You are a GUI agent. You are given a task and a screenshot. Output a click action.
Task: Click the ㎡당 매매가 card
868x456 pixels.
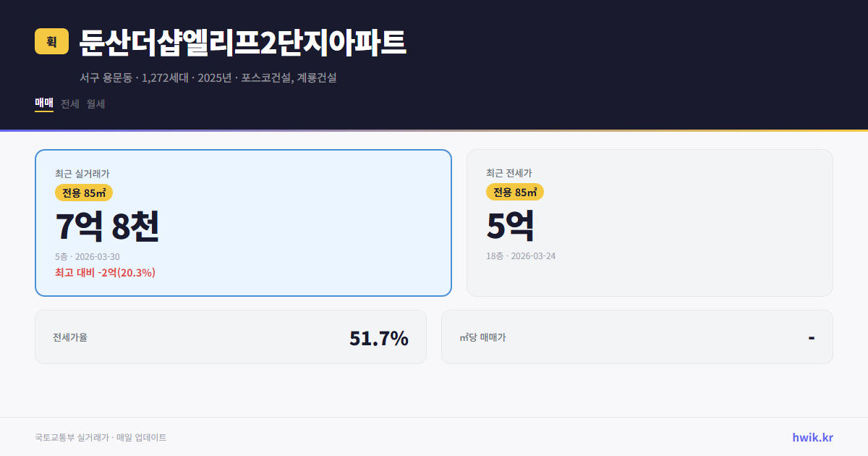(636, 337)
